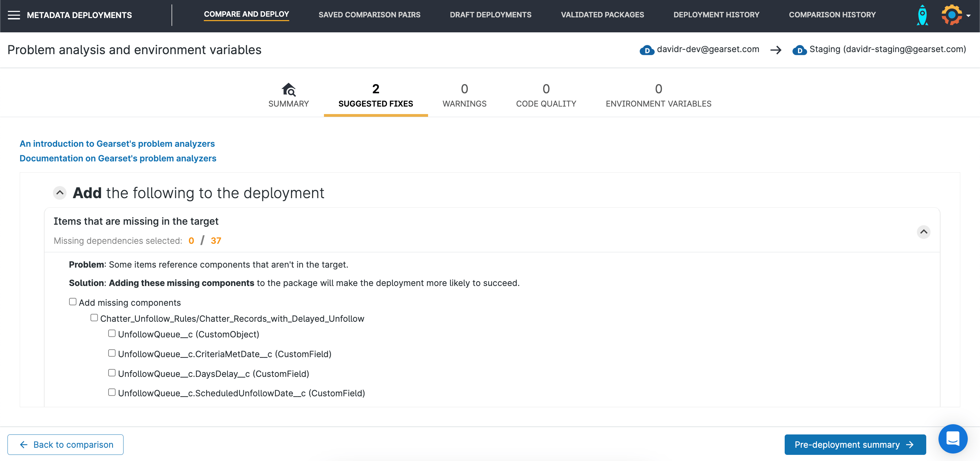Select the Chatter_Records_with_Delayed_Unfollow checkbox
Viewport: 980px width, 461px height.
coord(94,317)
